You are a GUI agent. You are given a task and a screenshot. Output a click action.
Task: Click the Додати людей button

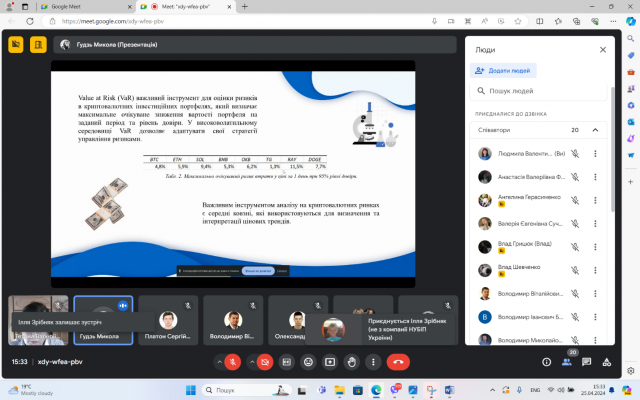click(x=503, y=71)
